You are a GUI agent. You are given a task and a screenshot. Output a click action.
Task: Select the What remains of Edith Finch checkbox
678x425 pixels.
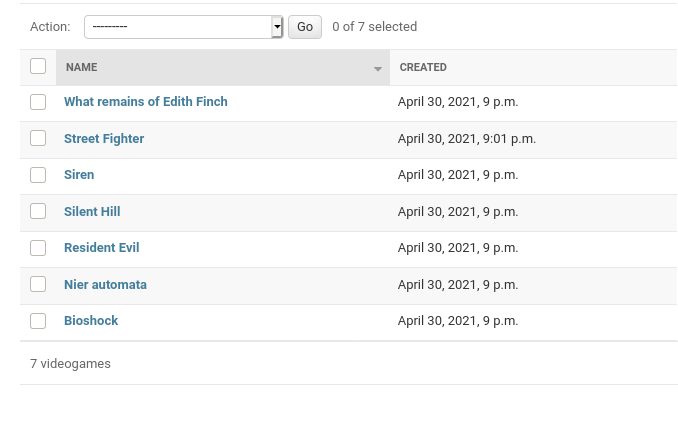tap(38, 102)
